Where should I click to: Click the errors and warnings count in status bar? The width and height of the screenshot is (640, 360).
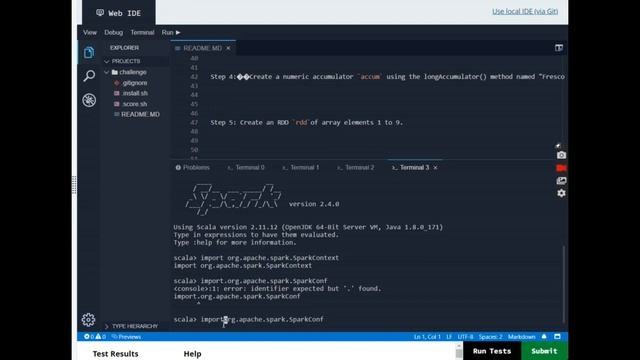(95, 337)
